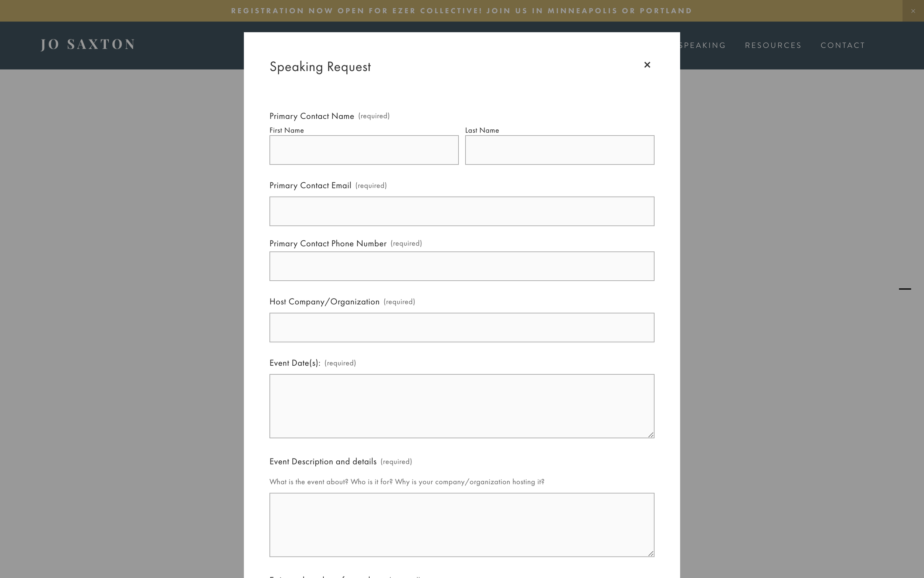Screen dimensions: 924x578
Task: Focus the Primary Contact Phone Number field
Action: 461,266
